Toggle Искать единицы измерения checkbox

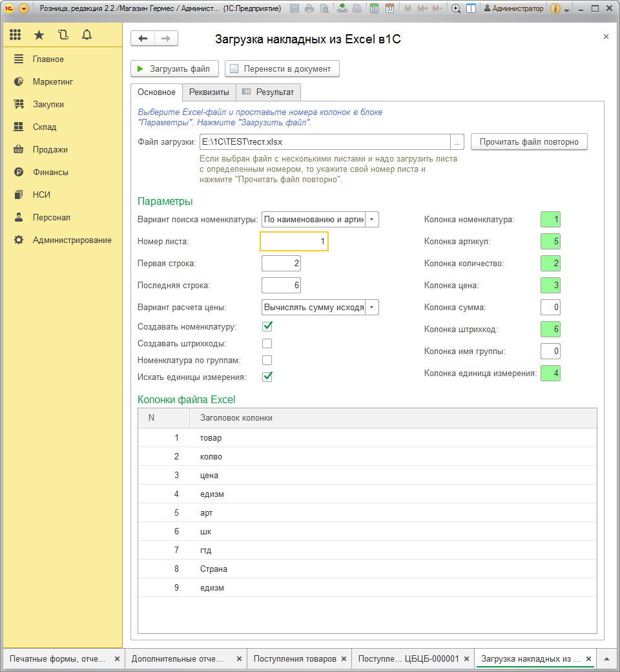coord(267,377)
